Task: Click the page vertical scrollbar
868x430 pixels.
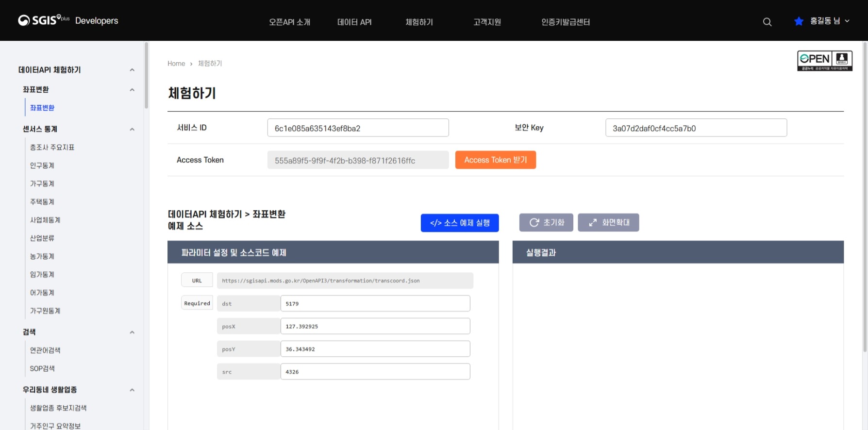Action: [x=865, y=197]
